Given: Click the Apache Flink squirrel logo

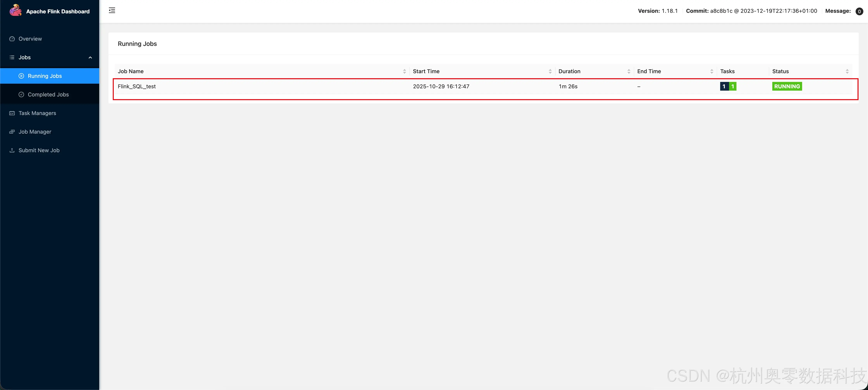Looking at the screenshot, I should 15,10.
